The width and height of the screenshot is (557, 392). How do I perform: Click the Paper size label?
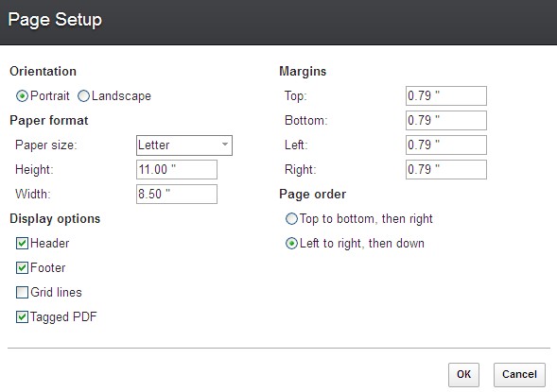point(46,145)
